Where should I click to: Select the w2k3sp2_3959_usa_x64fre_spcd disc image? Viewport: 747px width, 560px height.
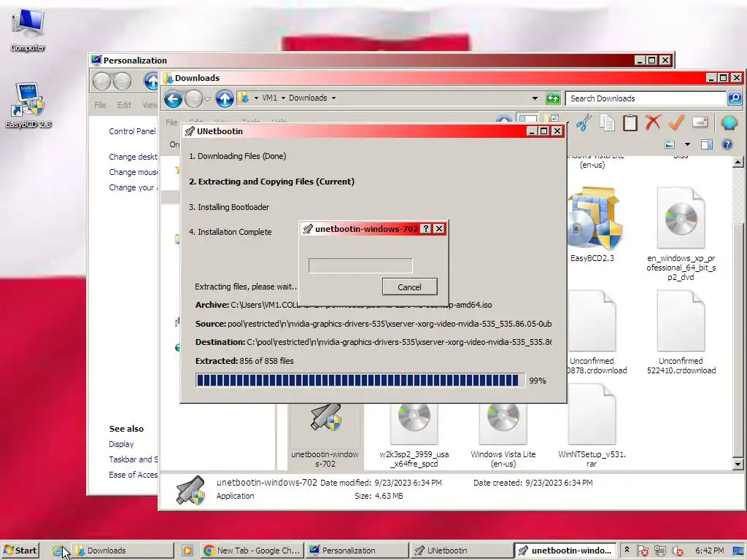pos(414,436)
